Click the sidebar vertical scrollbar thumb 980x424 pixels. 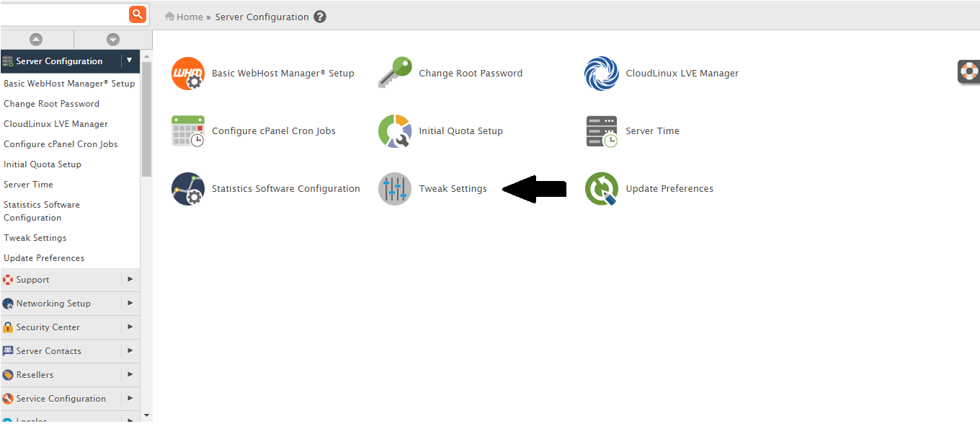tap(146, 119)
